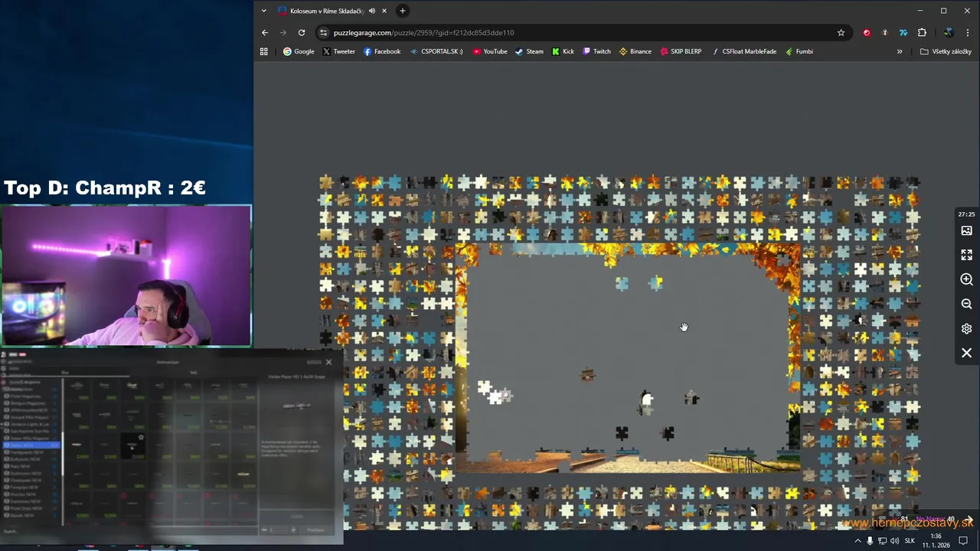Open CSPORTAL.SK bookmark
Image resolution: width=980 pixels, height=551 pixels.
(436, 51)
